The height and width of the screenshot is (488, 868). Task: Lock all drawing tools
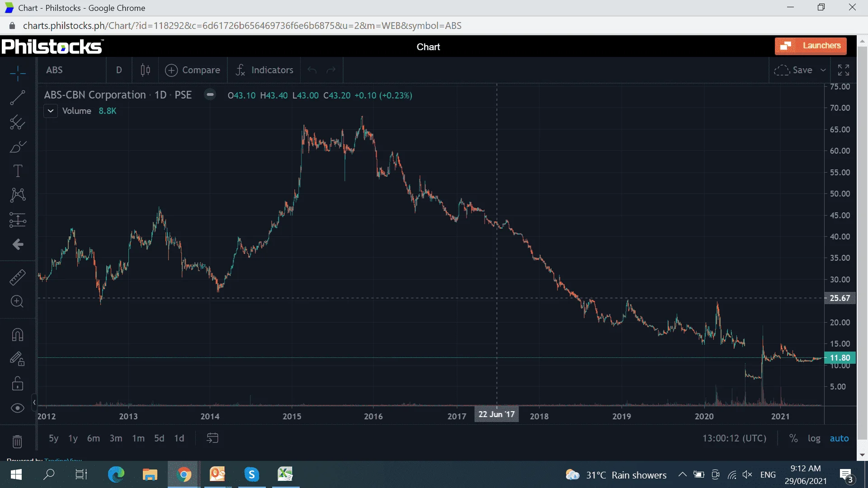[18, 384]
